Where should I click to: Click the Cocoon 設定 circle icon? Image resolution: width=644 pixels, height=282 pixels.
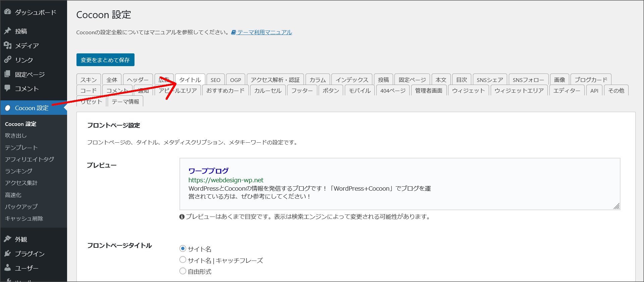[x=8, y=108]
